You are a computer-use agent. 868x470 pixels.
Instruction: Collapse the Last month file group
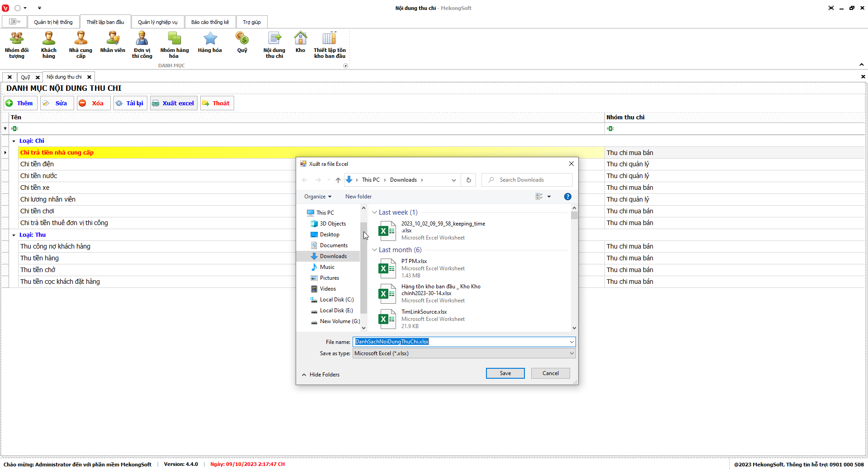coord(374,250)
